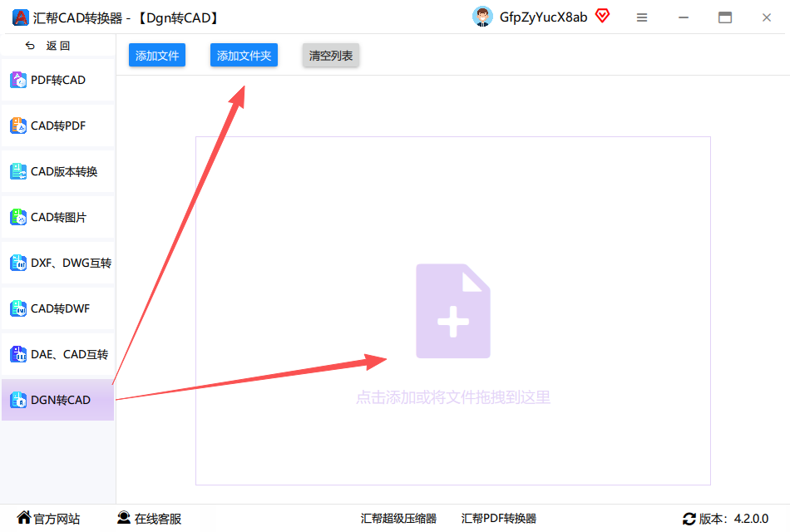This screenshot has width=790, height=532.
Task: Select the CAD转PDF icon
Action: 18,126
